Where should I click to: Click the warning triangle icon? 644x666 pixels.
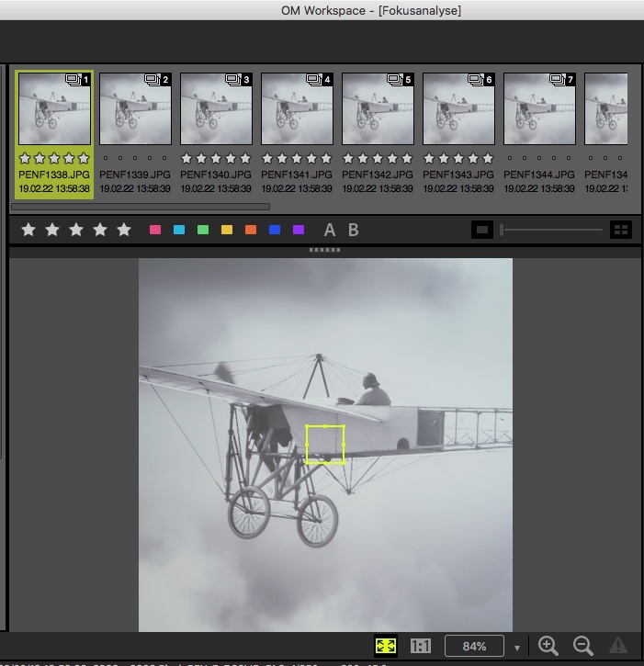tap(618, 646)
